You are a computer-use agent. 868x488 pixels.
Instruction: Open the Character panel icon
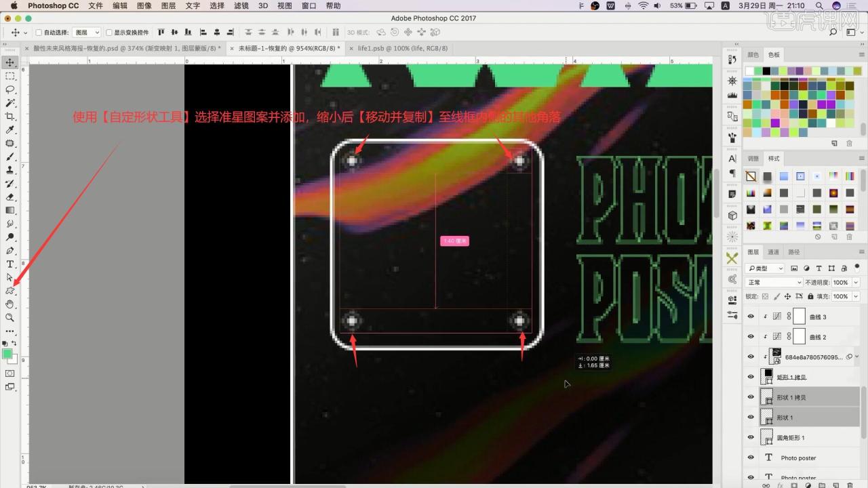(732, 158)
